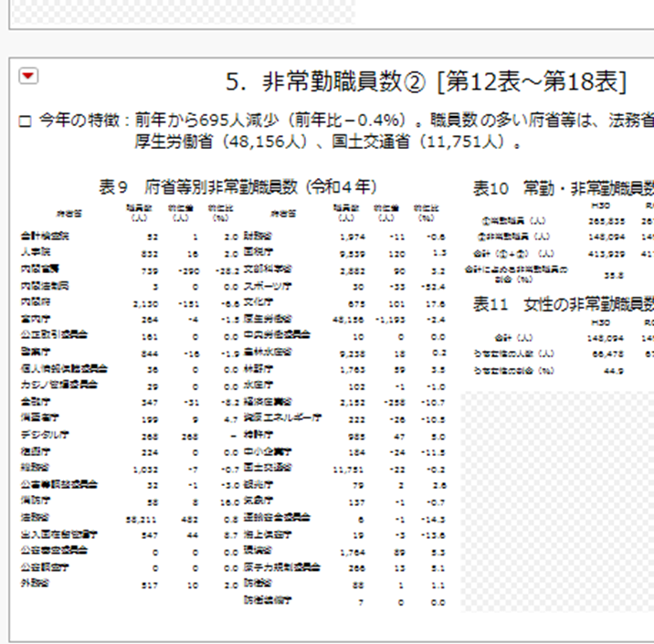The height and width of the screenshot is (644, 654).
Task: Select the 水産庁 row label
Action: [x=258, y=385]
